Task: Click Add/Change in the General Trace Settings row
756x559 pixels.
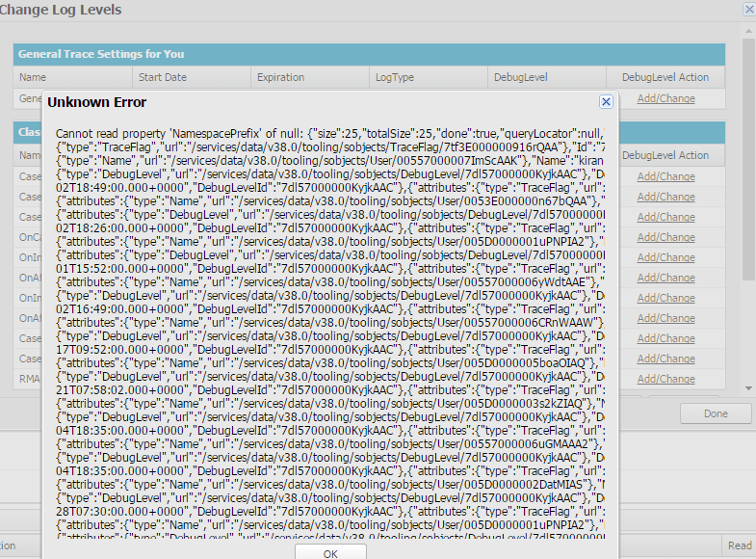Action: pos(665,98)
